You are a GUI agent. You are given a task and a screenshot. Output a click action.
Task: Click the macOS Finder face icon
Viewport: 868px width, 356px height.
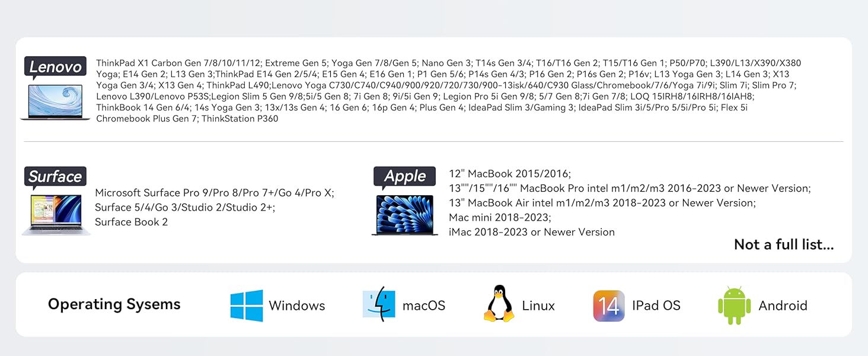(x=379, y=304)
